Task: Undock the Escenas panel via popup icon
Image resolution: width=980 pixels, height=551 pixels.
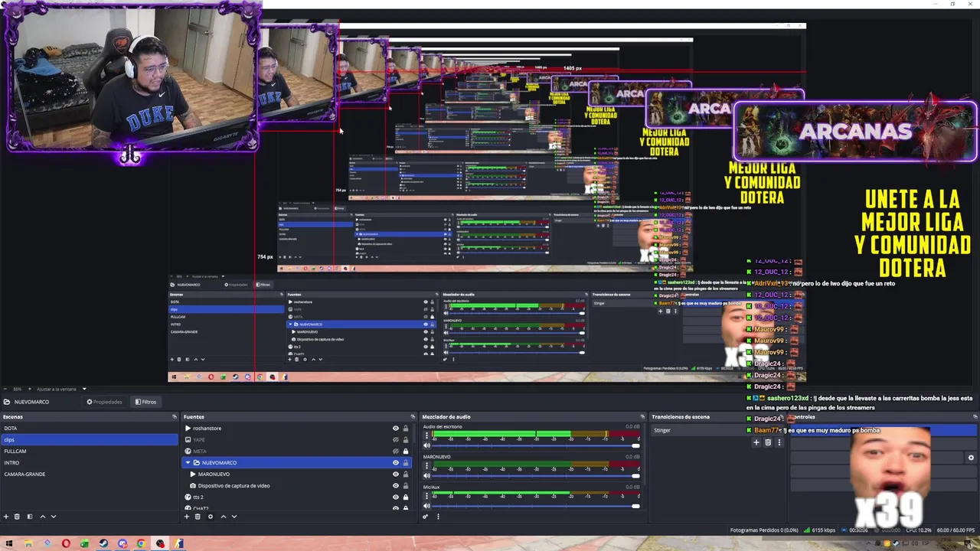Action: point(175,417)
